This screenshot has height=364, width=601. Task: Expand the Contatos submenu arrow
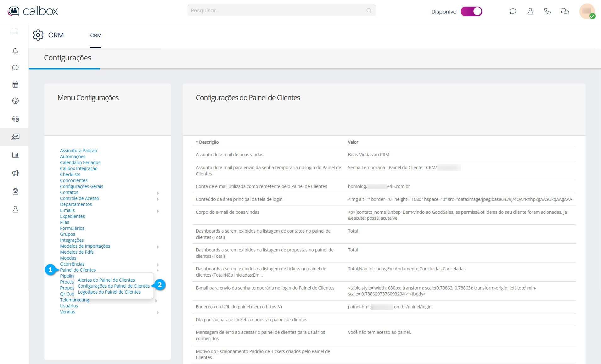158,193
